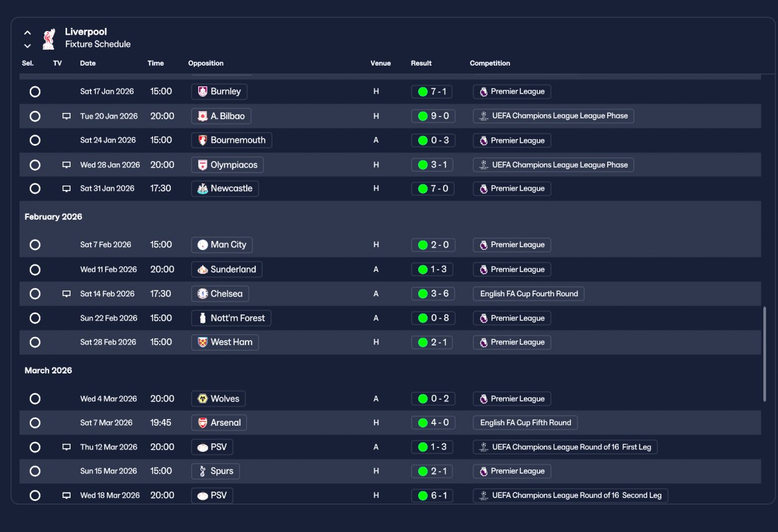Viewport: 778px width, 532px height.
Task: Click the Olympiacos club badge
Action: pos(202,165)
